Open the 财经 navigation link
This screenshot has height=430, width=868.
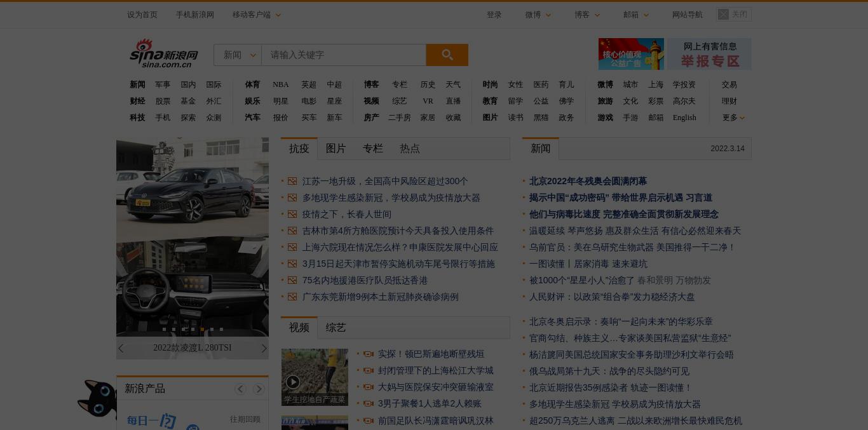[x=137, y=101]
